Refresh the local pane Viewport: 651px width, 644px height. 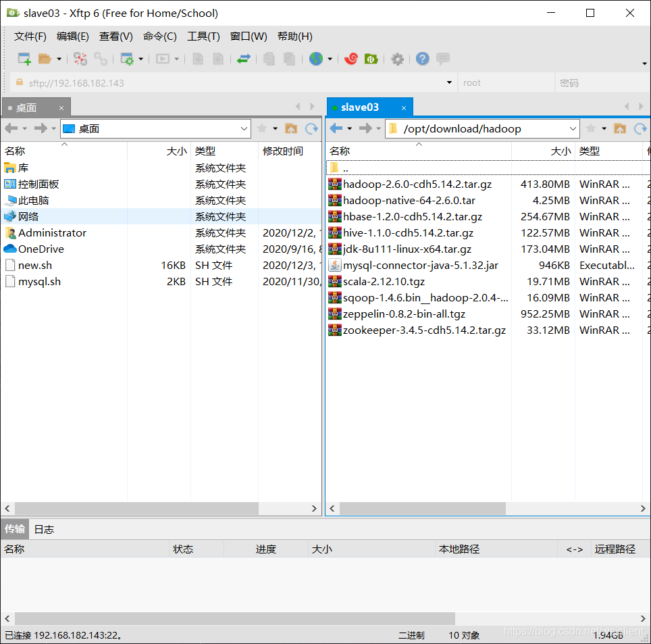click(311, 129)
